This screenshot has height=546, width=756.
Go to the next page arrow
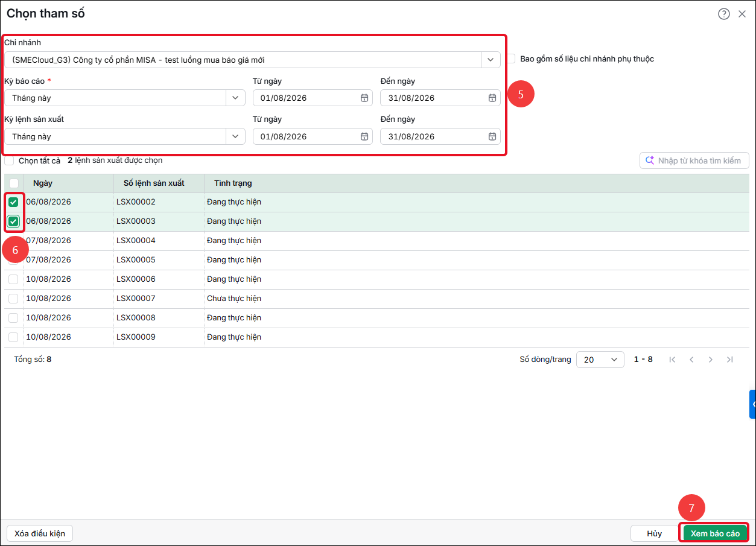pos(711,360)
